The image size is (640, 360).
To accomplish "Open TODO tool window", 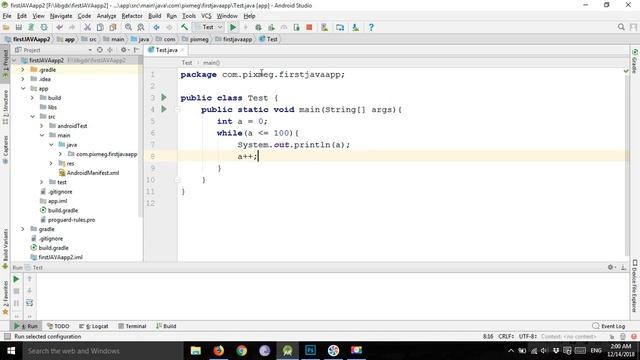I will click(x=58, y=326).
